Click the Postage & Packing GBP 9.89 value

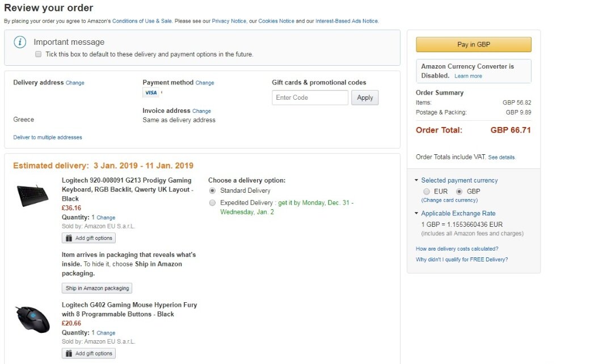click(x=518, y=112)
